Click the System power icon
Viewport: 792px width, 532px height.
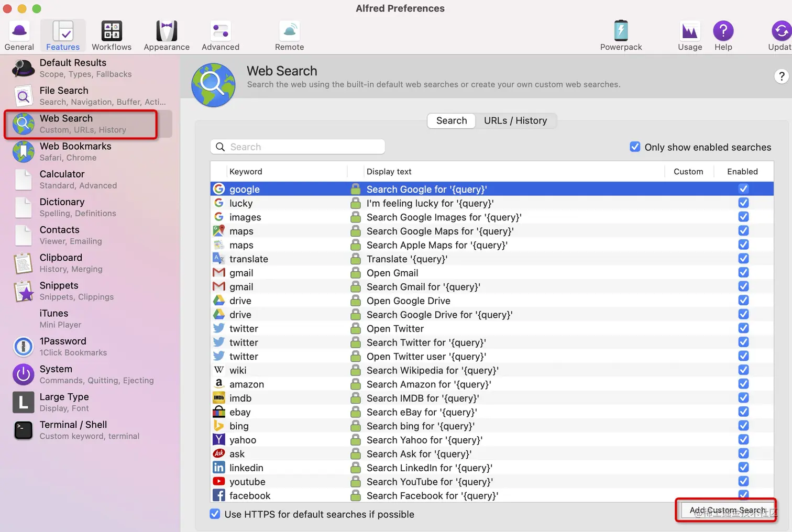[x=23, y=374]
